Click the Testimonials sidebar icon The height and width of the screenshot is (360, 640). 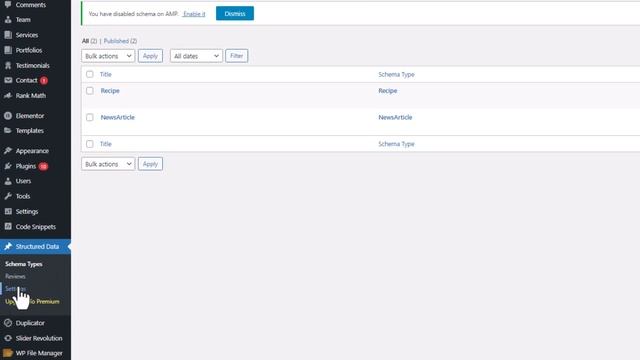pyautogui.click(x=8, y=65)
